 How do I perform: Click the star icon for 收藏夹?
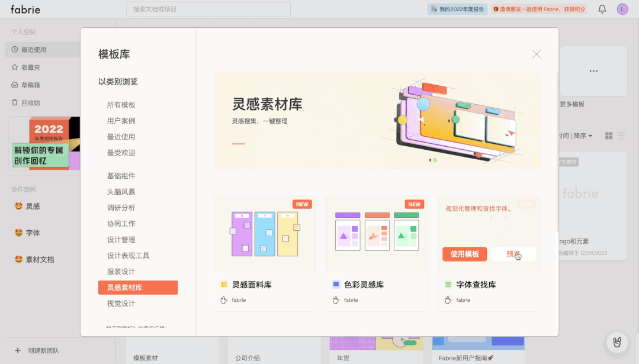tap(15, 67)
